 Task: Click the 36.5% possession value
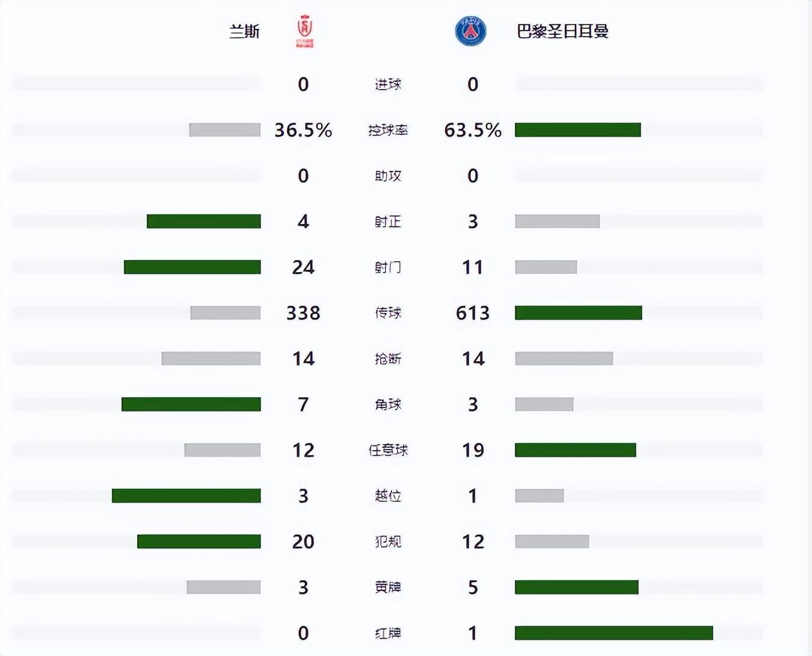click(x=303, y=130)
